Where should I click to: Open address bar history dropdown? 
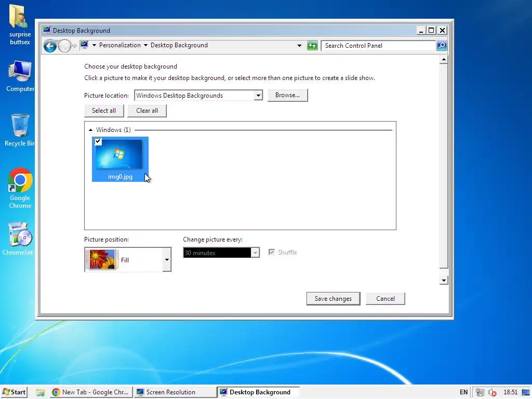pyautogui.click(x=299, y=46)
